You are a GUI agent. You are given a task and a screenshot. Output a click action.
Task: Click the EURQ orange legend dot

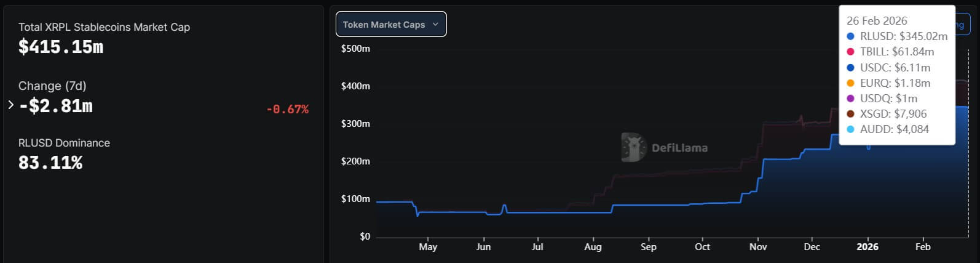[850, 83]
